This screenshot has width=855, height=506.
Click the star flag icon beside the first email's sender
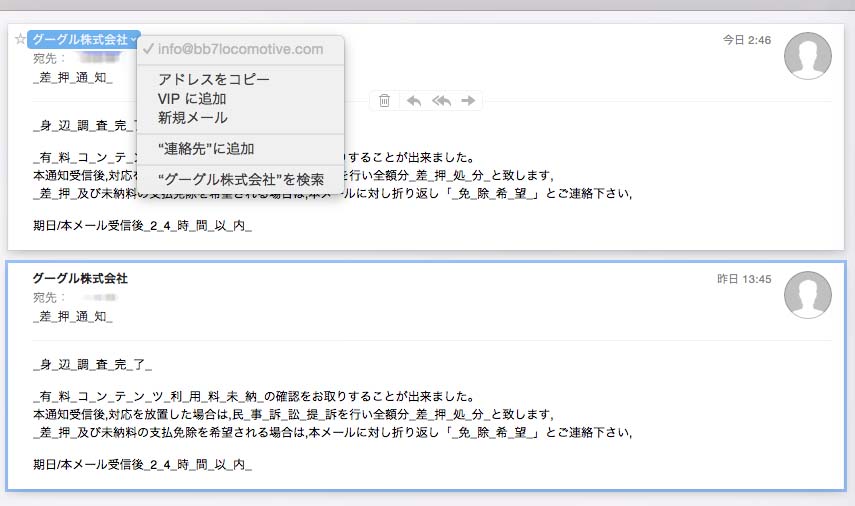tap(20, 39)
